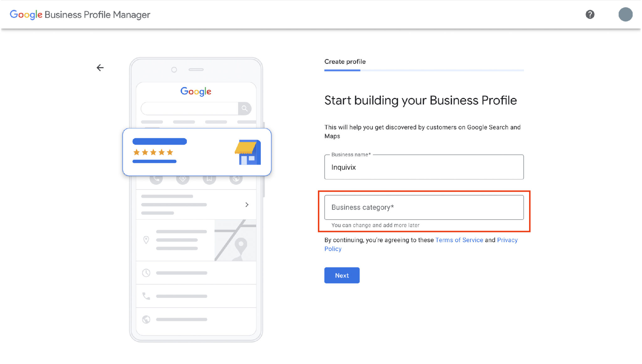Click the store/shop icon on business card
Image resolution: width=642 pixels, height=364 pixels.
248,153
